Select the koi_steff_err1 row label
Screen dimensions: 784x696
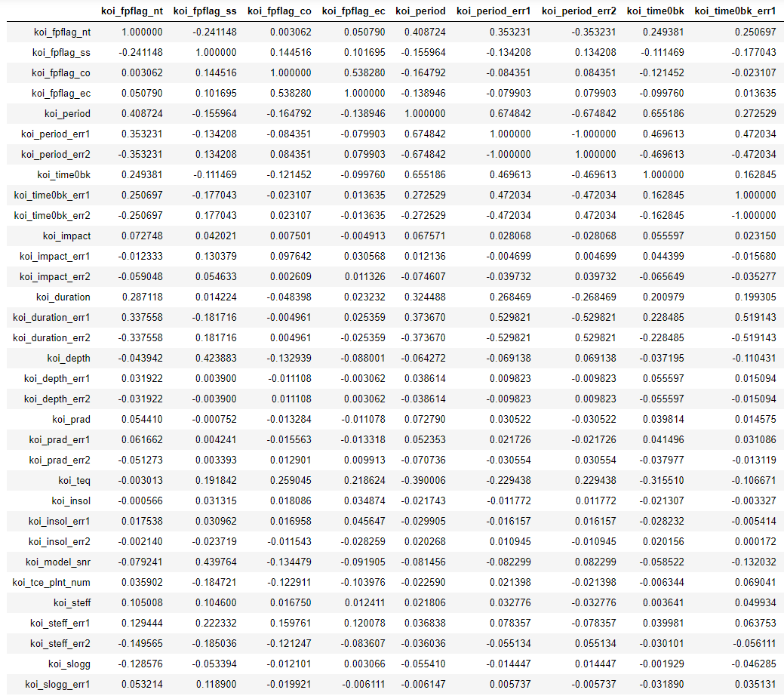coord(60,624)
